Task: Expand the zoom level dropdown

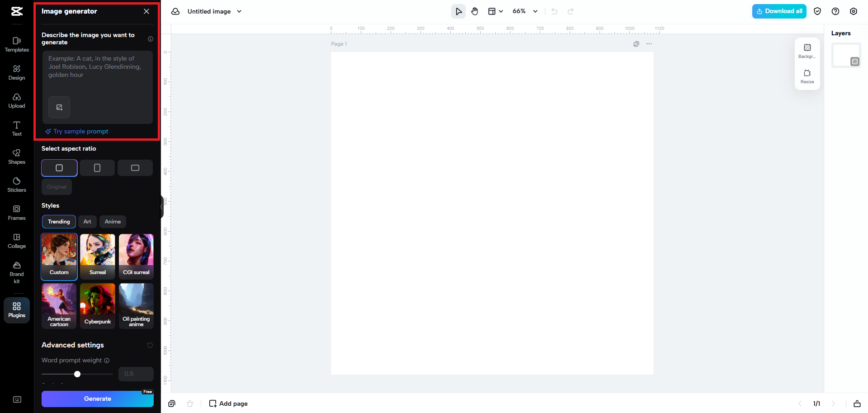Action: [x=535, y=11]
